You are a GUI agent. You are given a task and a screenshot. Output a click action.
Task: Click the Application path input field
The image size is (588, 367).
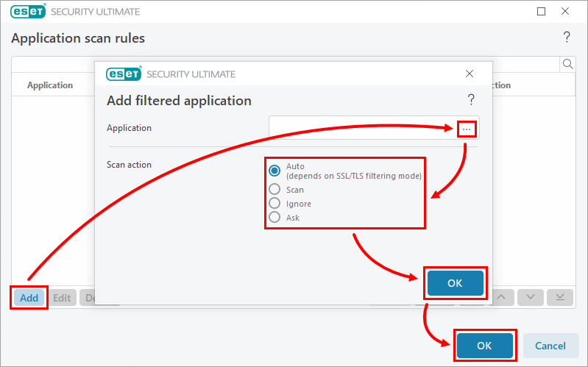362,129
